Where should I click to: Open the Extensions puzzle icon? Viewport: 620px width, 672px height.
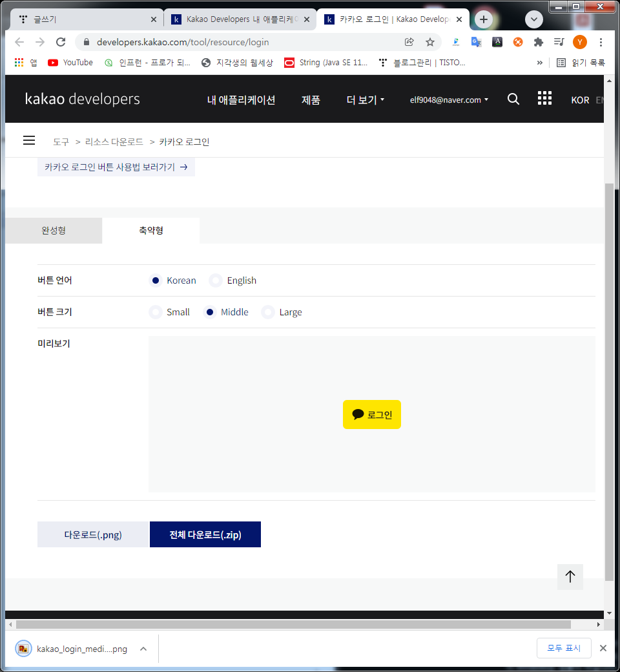(538, 42)
